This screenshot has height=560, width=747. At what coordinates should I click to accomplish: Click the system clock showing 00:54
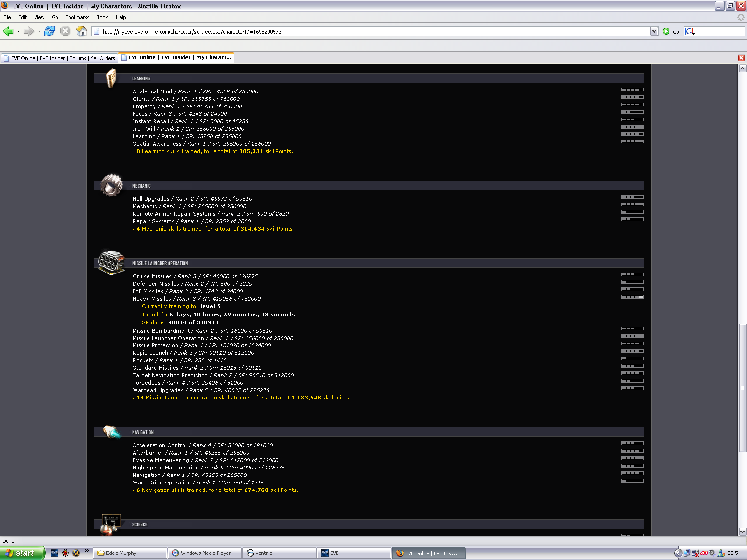point(734,553)
